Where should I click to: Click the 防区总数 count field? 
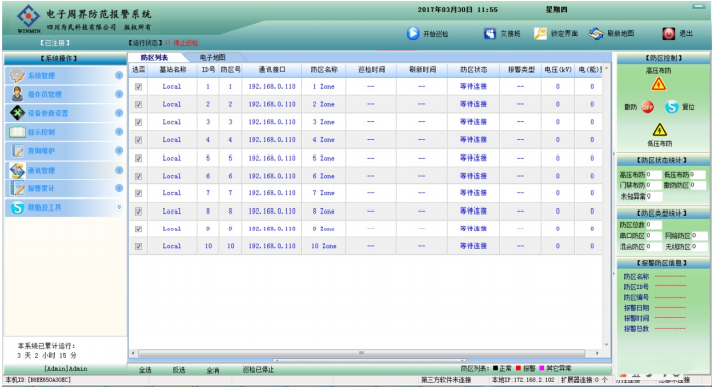click(x=653, y=225)
